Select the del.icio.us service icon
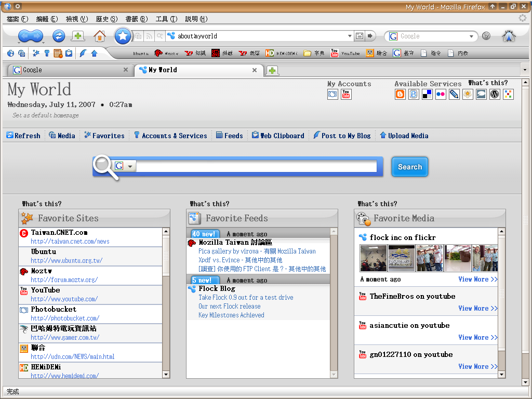This screenshot has width=532, height=399. point(427,95)
